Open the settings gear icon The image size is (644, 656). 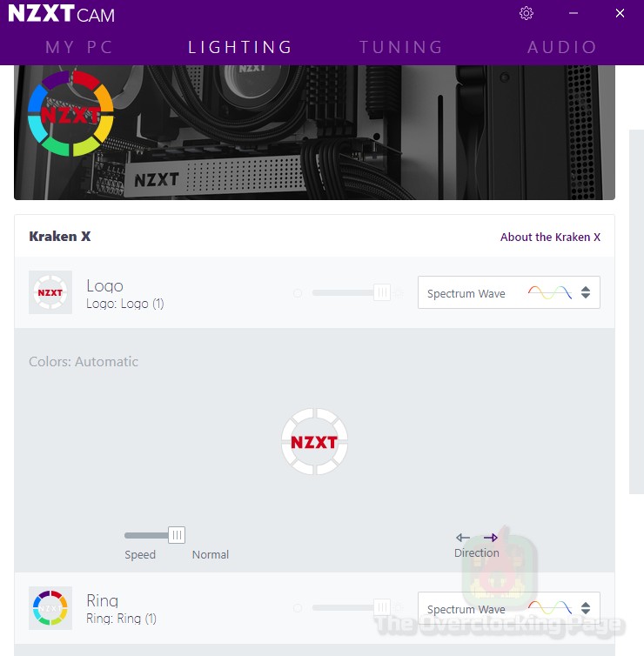(526, 13)
